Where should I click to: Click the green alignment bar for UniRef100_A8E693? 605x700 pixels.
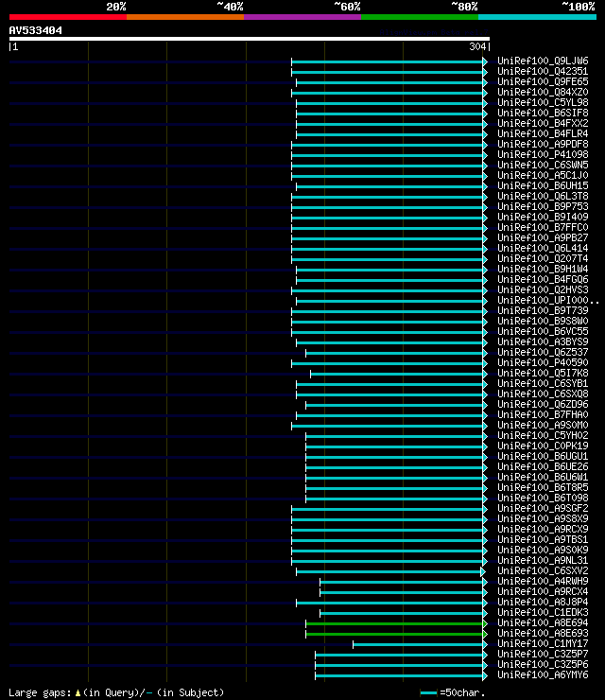[394, 634]
